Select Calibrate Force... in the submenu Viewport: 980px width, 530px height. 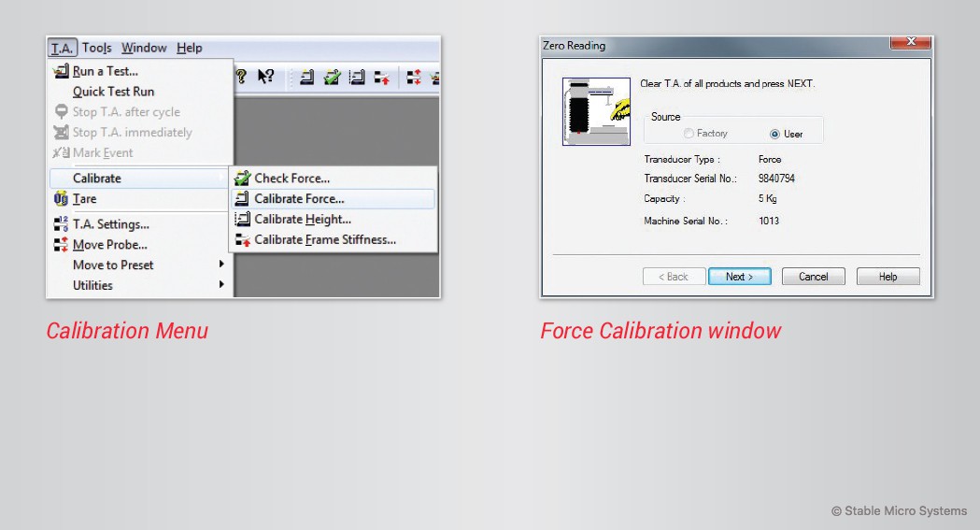click(x=334, y=199)
